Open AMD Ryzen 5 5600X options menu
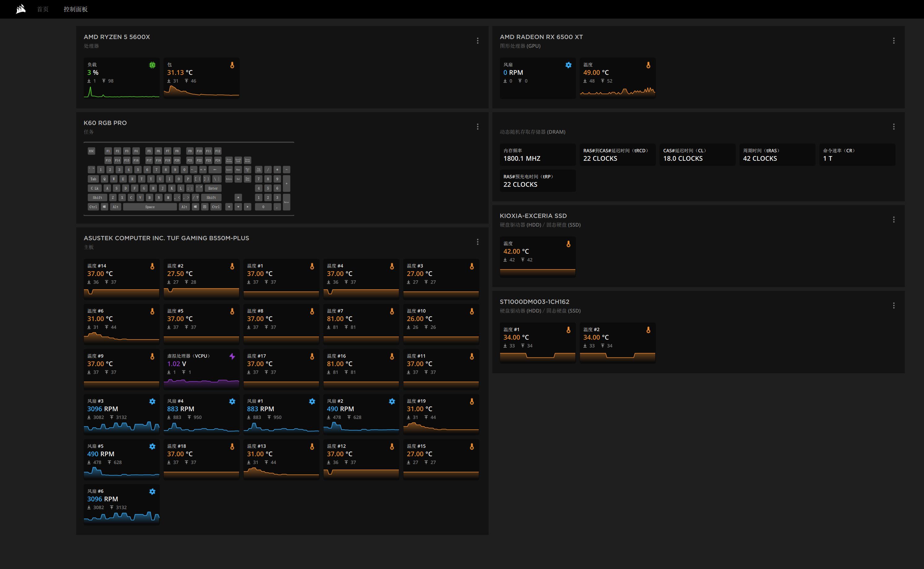Image resolution: width=924 pixels, height=569 pixels. point(477,41)
